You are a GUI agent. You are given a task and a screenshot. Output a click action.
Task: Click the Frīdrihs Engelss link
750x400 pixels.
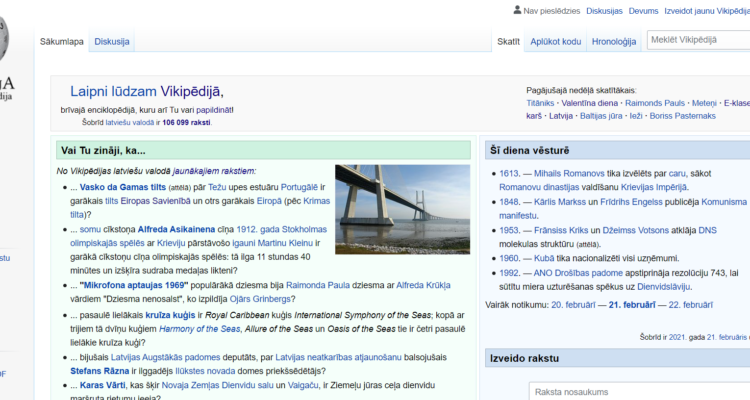pyautogui.click(x=631, y=202)
